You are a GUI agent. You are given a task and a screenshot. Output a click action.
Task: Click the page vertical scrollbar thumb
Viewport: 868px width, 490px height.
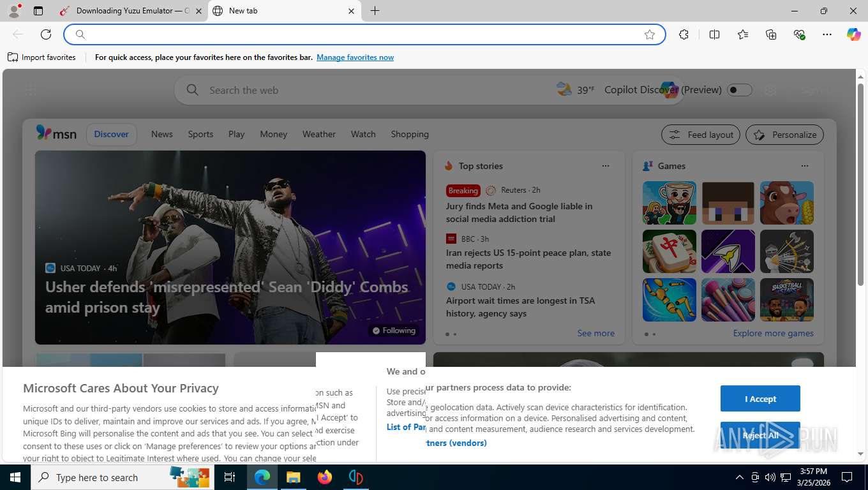[x=860, y=184]
